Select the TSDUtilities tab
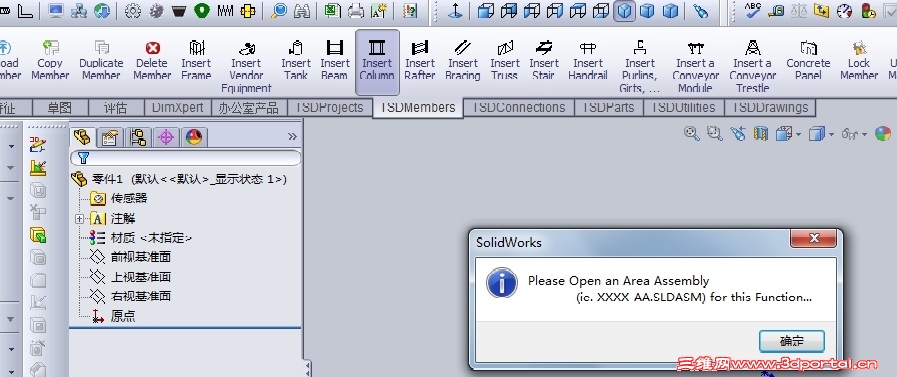 [684, 108]
